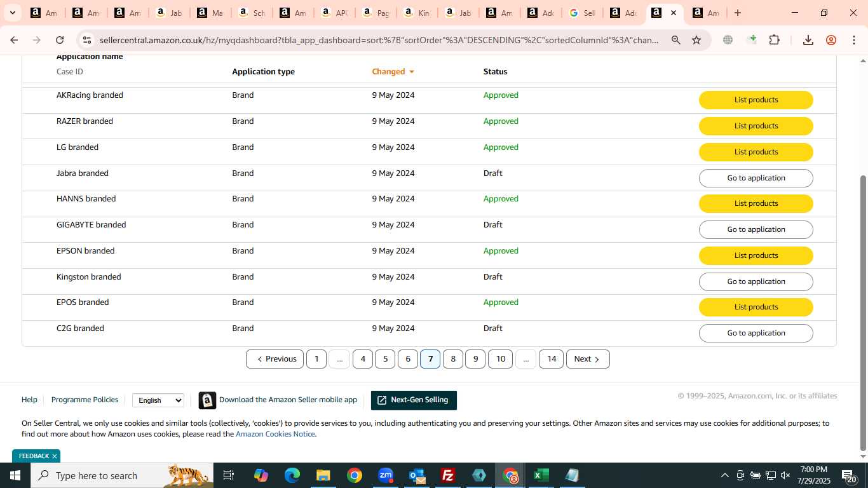Click the Windows search box
This screenshot has height=488, width=868.
(x=122, y=475)
